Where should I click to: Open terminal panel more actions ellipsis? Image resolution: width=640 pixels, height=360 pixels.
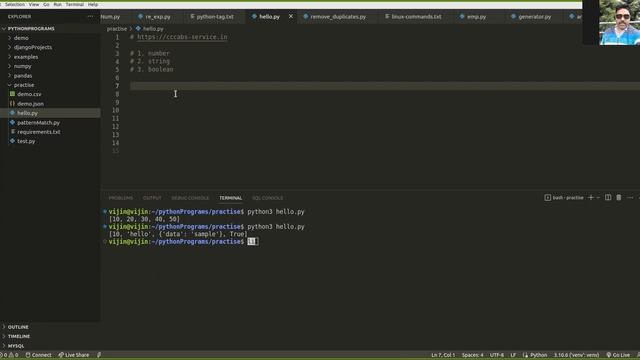pyautogui.click(x=630, y=198)
